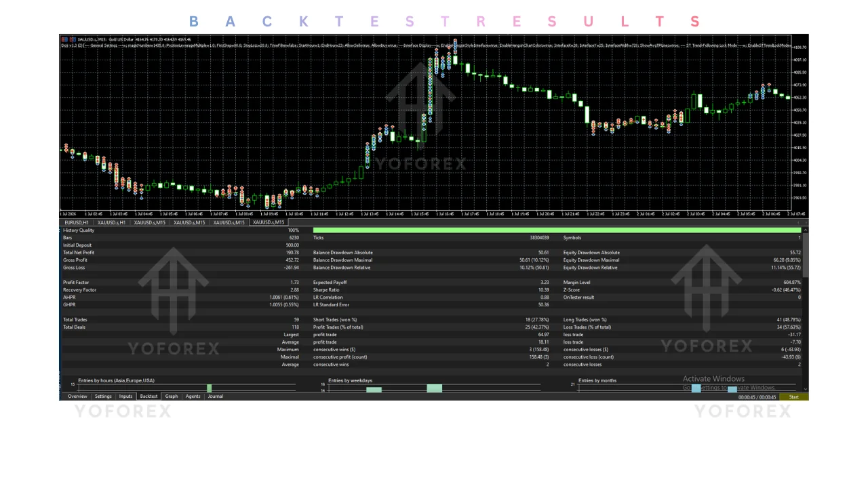Viewport: 868px width, 488px height.
Task: Click the Expected Payoff label
Action: [330, 283]
